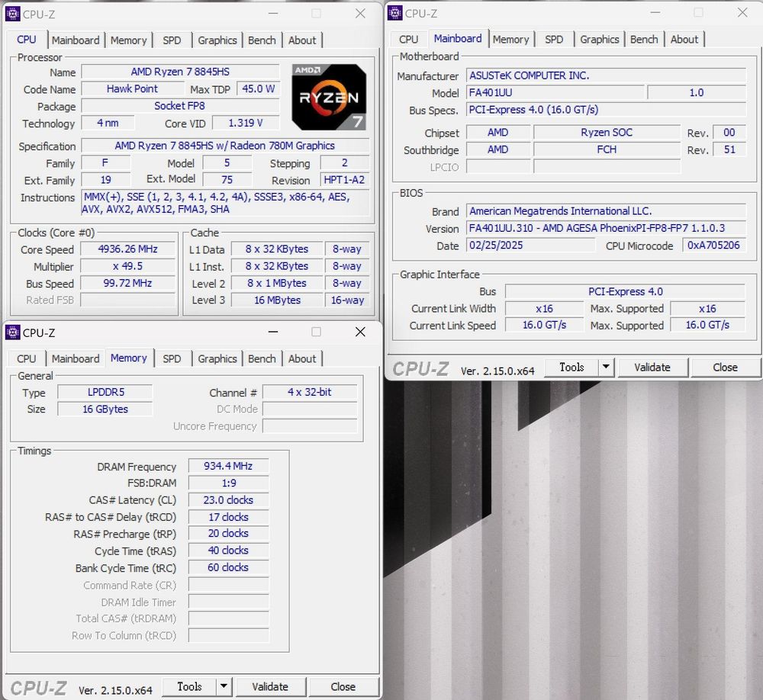Close the Memory CPU-Z window with X
763x700 pixels.
pyautogui.click(x=360, y=332)
